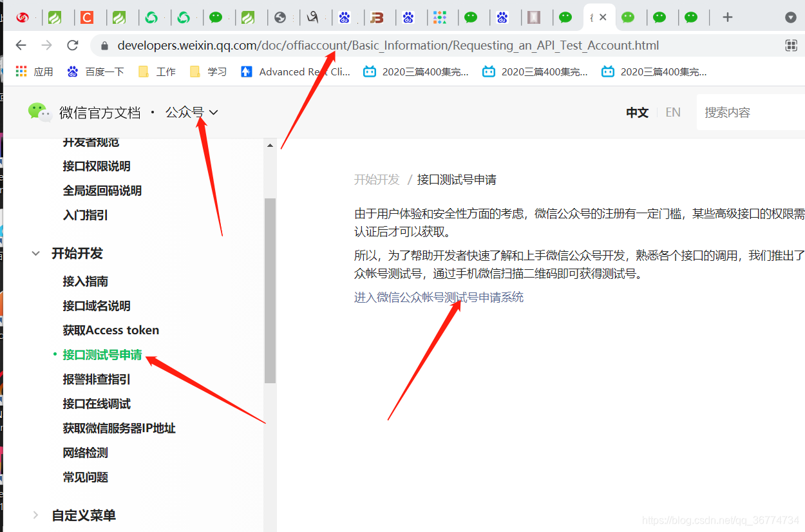Open 全局返回码说明 in sidebar
Image resolution: width=805 pixels, height=532 pixels.
tap(102, 191)
